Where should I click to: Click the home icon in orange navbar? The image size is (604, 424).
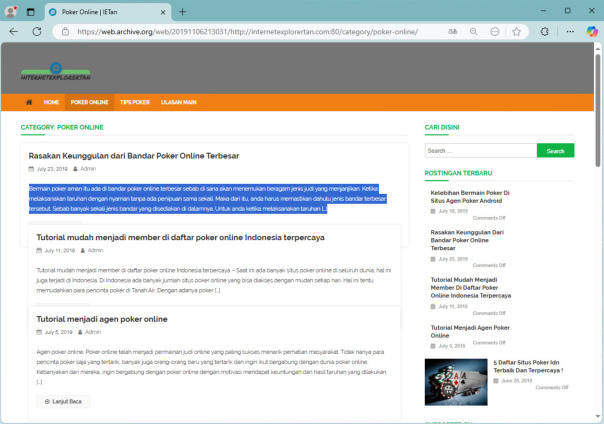[29, 102]
